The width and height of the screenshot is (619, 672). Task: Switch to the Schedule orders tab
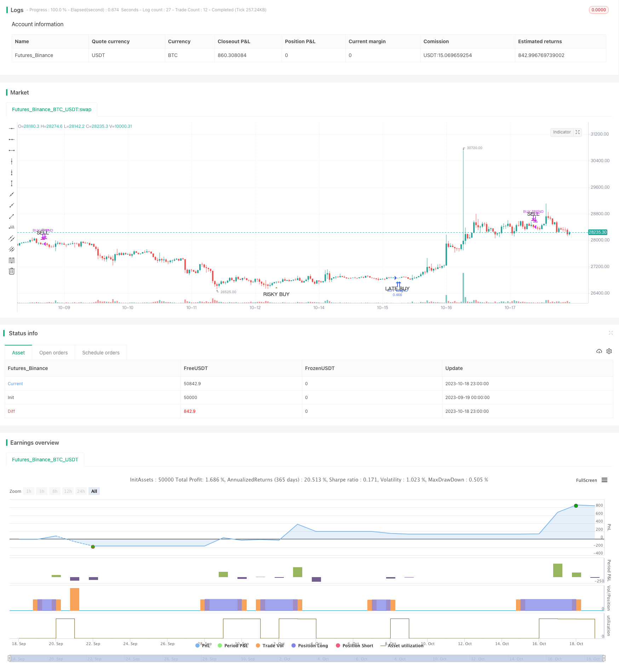point(101,353)
